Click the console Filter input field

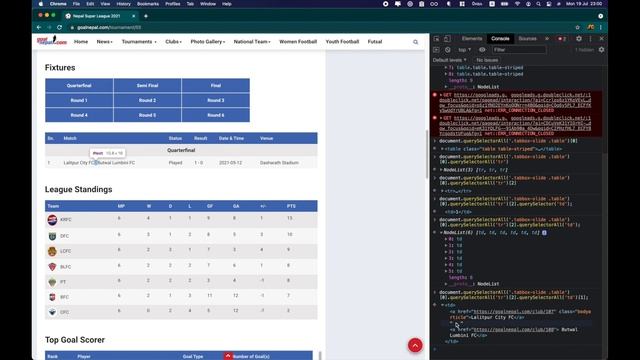point(519,50)
